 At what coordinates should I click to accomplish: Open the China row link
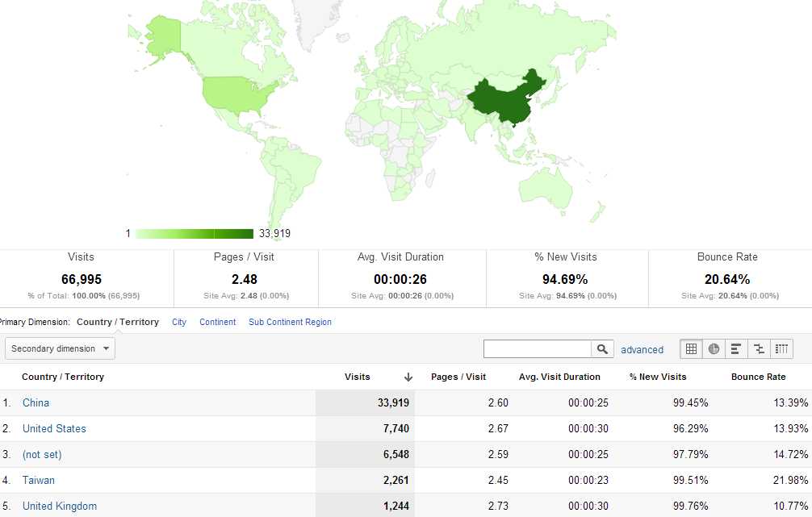click(36, 402)
